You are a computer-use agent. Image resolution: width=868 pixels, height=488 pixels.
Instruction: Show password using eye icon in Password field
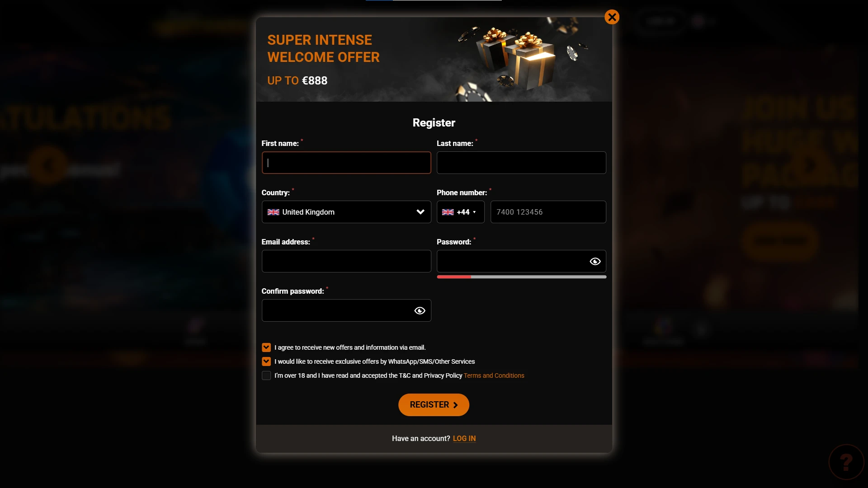(x=595, y=262)
